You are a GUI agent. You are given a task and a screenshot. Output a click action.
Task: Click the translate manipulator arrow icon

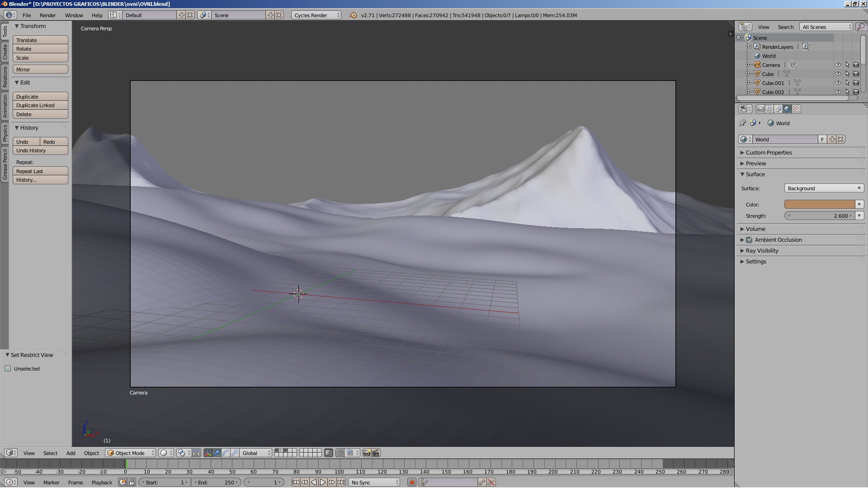tap(217, 453)
